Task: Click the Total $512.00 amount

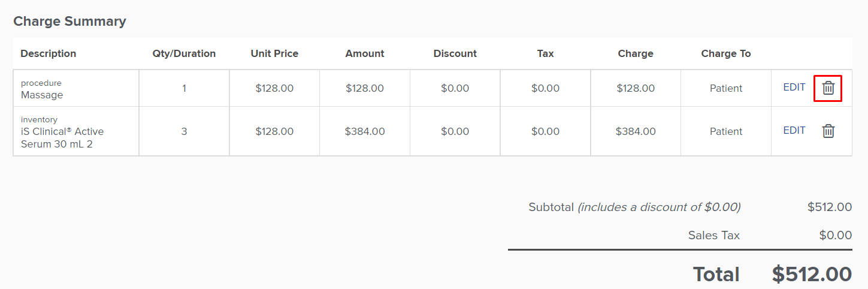Action: 812,274
